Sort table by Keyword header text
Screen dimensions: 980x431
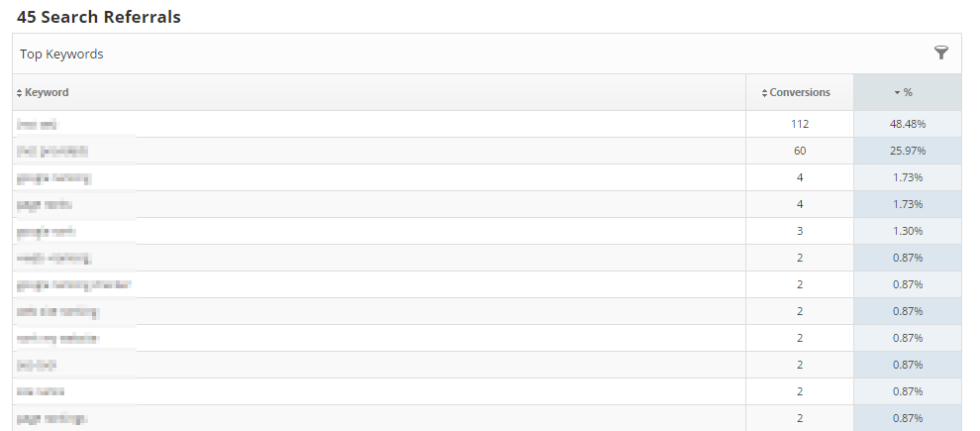(47, 92)
